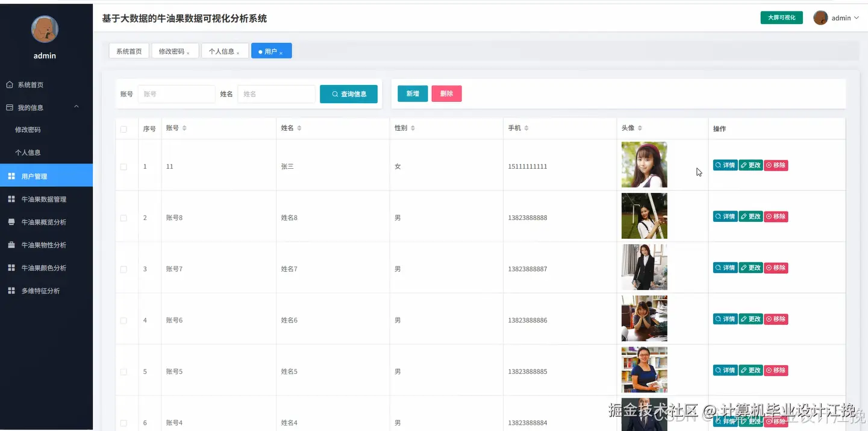The height and width of the screenshot is (431, 868).
Task: Click the briefcase icon beside 牛油果物性分析
Action: [11, 245]
